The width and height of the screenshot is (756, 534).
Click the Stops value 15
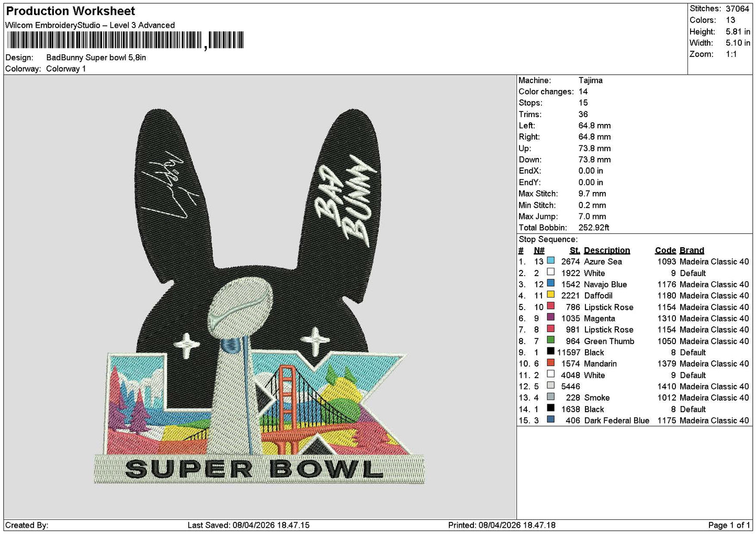pyautogui.click(x=583, y=103)
